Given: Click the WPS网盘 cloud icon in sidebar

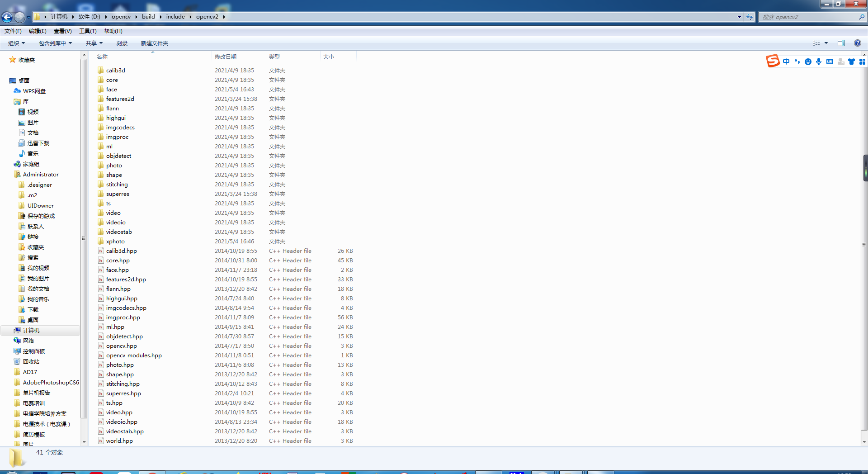Looking at the screenshot, I should coord(17,91).
